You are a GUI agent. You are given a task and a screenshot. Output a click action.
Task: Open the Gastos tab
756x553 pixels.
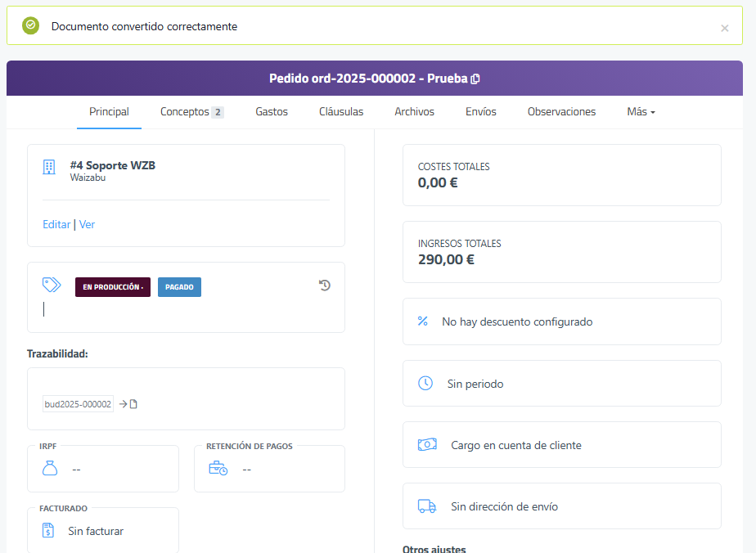click(x=272, y=112)
